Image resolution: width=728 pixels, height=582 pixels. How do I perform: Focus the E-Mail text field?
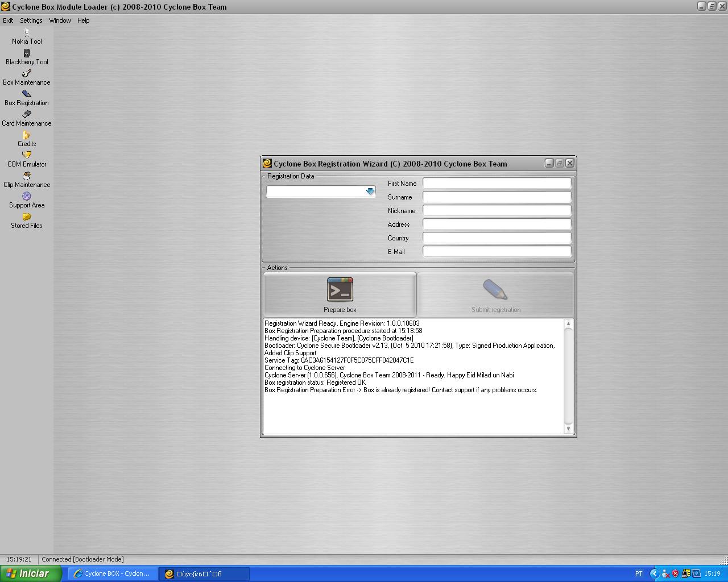point(497,251)
